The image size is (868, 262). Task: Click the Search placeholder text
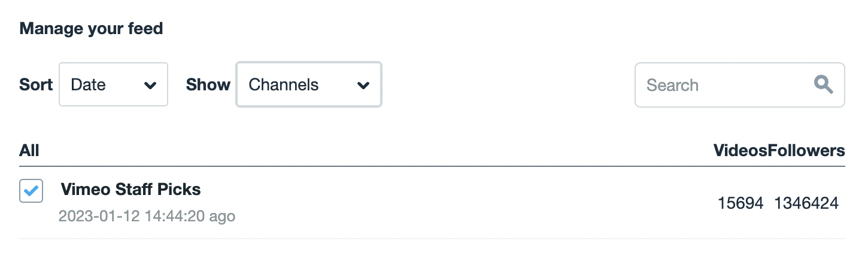click(672, 85)
